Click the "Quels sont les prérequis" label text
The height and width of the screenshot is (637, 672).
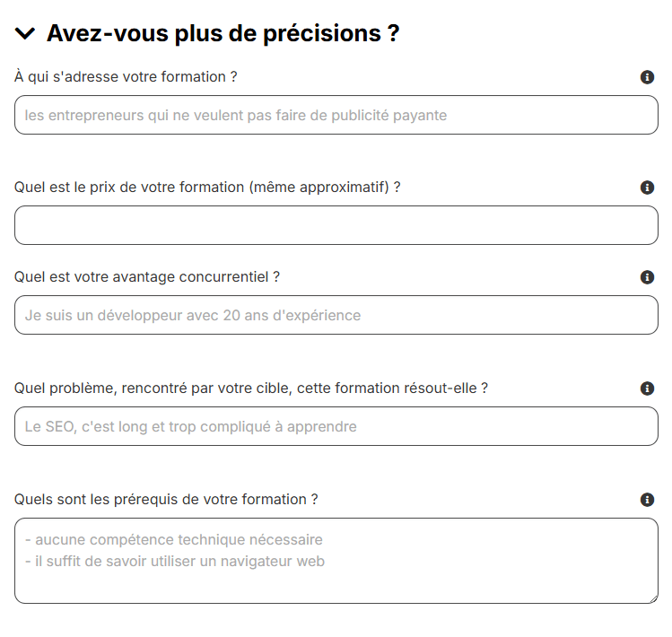click(166, 500)
